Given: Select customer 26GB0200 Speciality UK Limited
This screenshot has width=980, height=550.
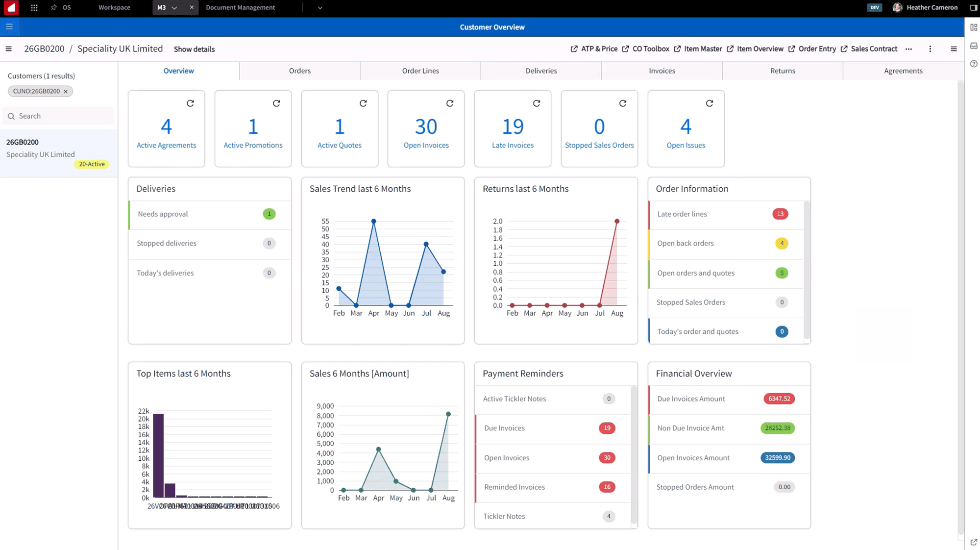Looking at the screenshot, I should point(58,153).
